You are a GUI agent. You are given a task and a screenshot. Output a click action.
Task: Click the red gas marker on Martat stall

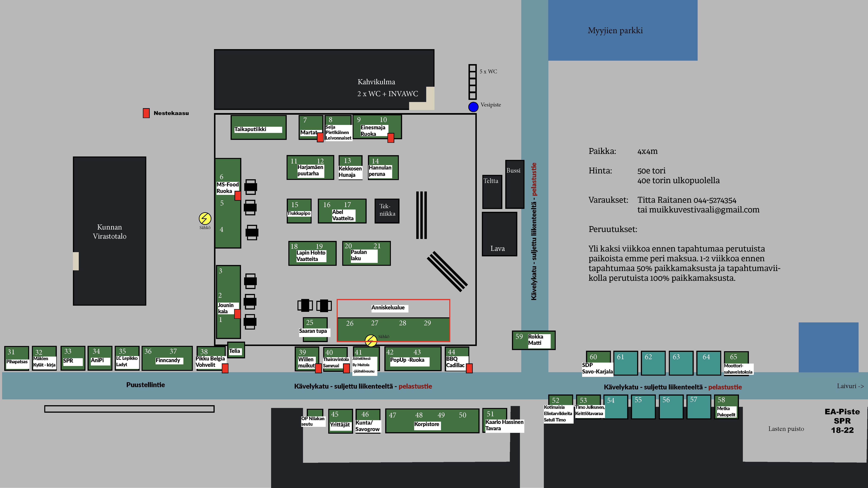click(320, 137)
